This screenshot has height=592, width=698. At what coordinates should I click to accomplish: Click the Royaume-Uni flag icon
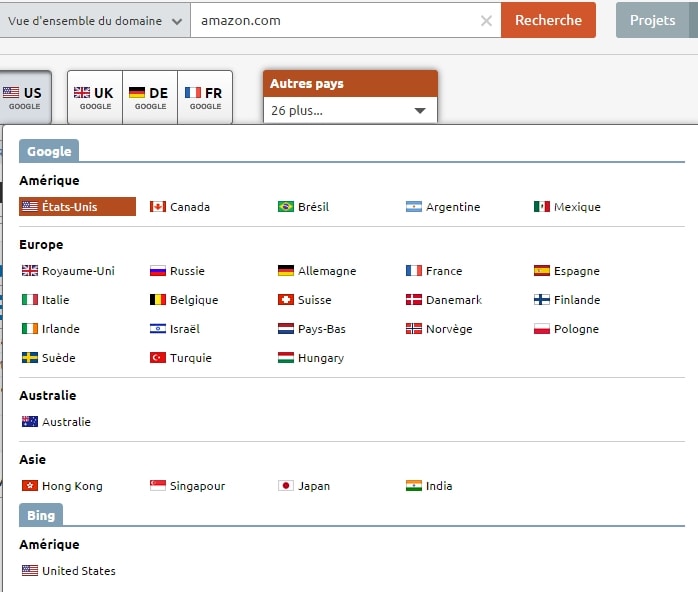(x=30, y=271)
